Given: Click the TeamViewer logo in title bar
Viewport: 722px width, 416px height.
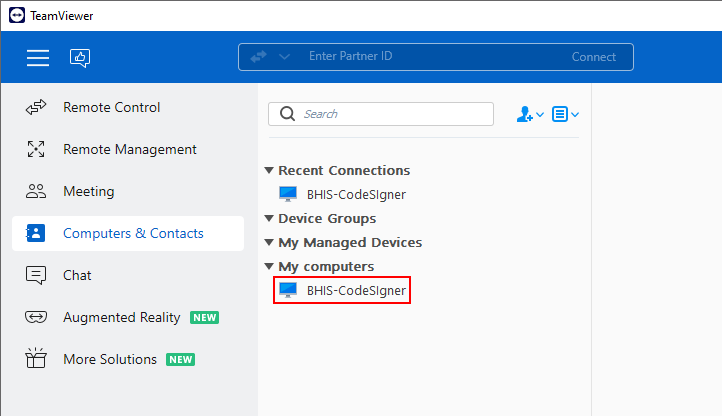Looking at the screenshot, I should click(15, 15).
